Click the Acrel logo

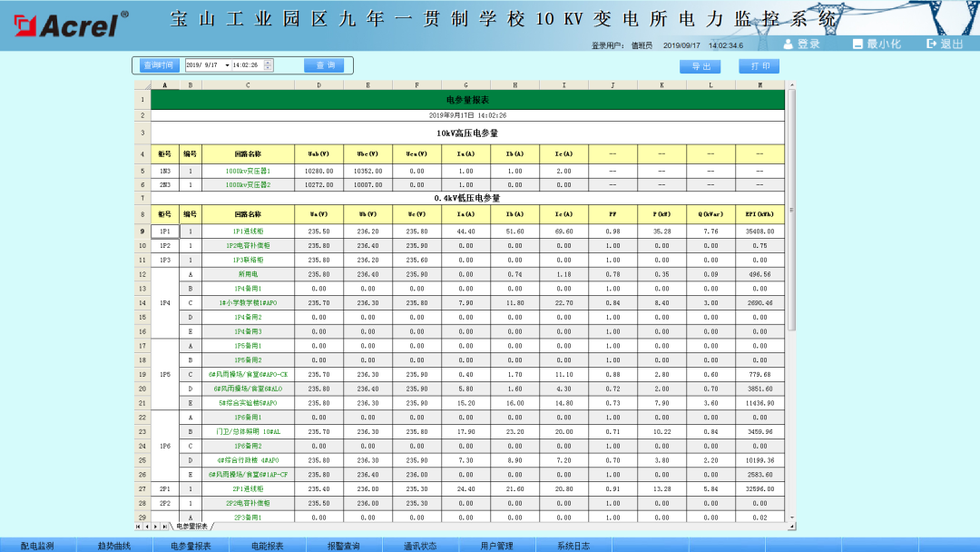(71, 25)
